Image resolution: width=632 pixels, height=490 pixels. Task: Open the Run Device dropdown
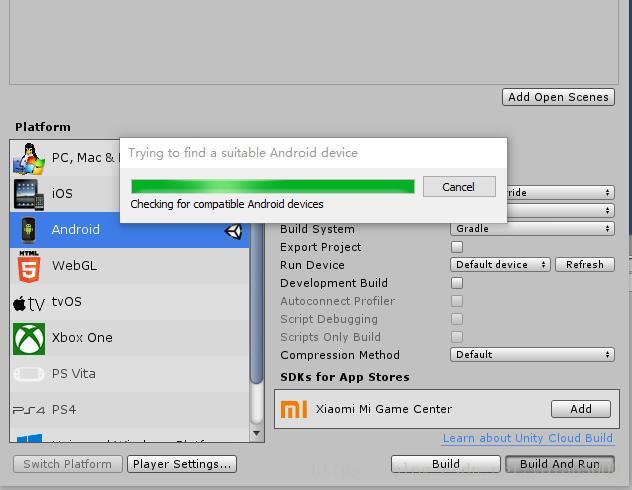(500, 264)
